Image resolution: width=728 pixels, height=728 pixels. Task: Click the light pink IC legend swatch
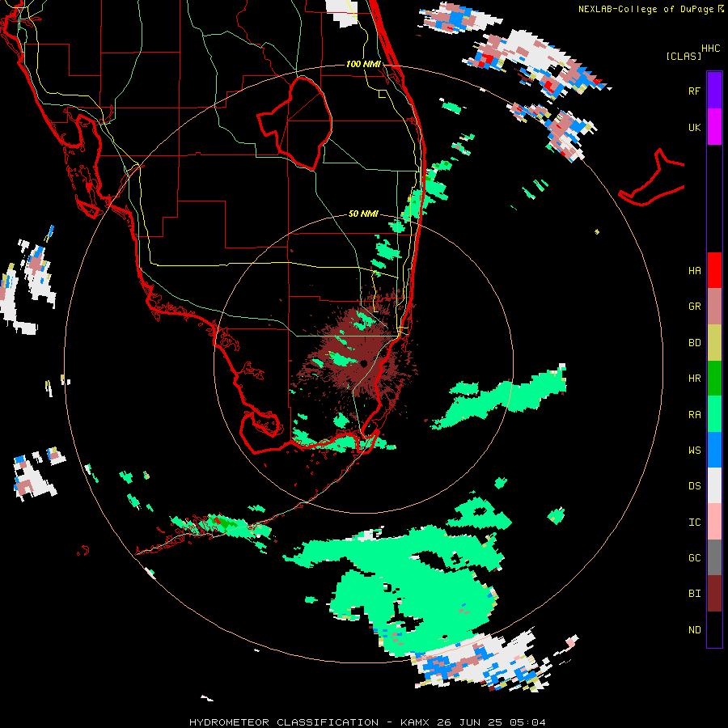(x=714, y=522)
